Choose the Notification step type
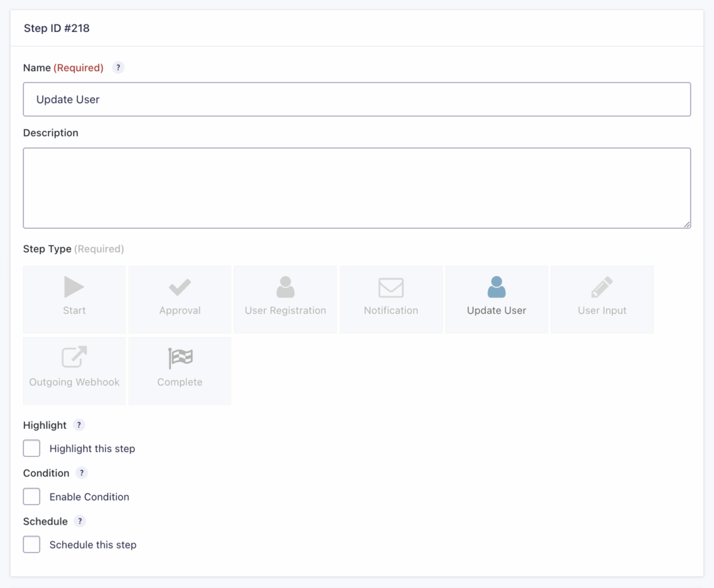Viewport: 714px width, 588px height. tap(390, 299)
